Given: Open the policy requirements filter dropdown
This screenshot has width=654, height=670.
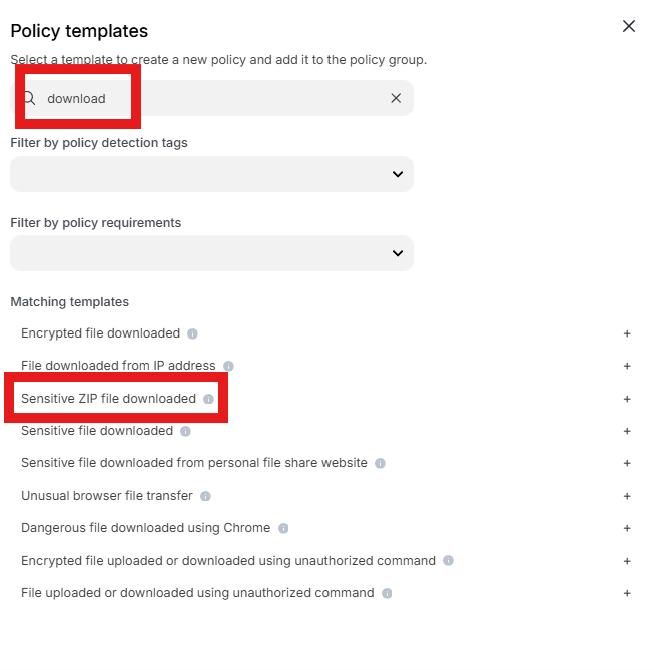Looking at the screenshot, I should [x=212, y=253].
